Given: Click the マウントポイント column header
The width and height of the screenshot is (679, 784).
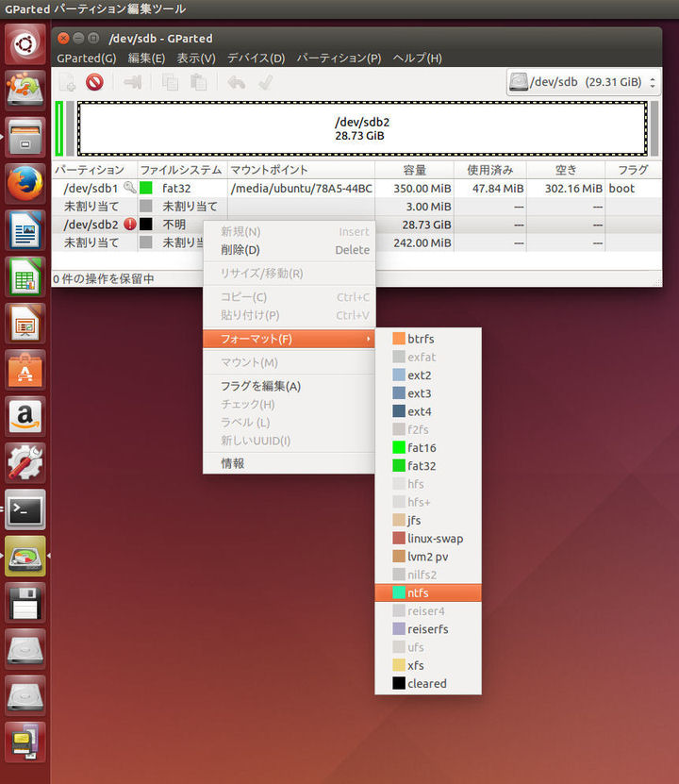Looking at the screenshot, I should tap(301, 170).
